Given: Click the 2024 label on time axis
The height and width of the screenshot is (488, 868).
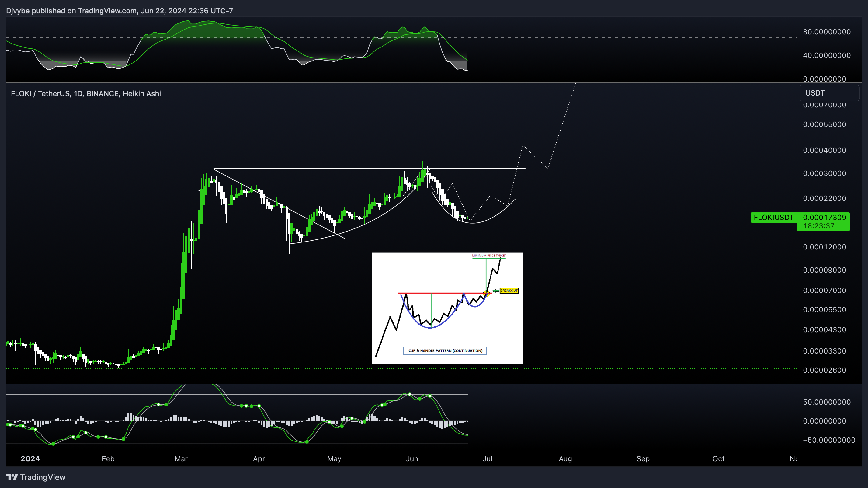Looking at the screenshot, I should (x=30, y=459).
